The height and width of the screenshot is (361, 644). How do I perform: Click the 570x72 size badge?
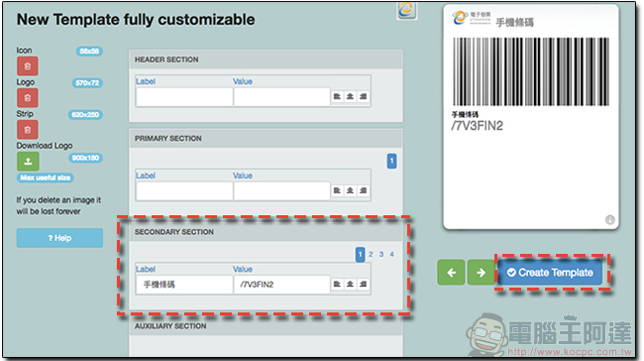[87, 83]
